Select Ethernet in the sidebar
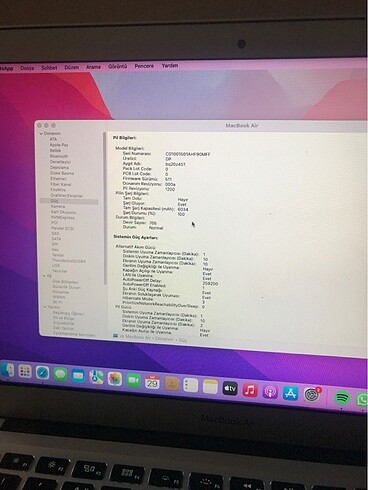The height and width of the screenshot is (490, 368). 58,179
